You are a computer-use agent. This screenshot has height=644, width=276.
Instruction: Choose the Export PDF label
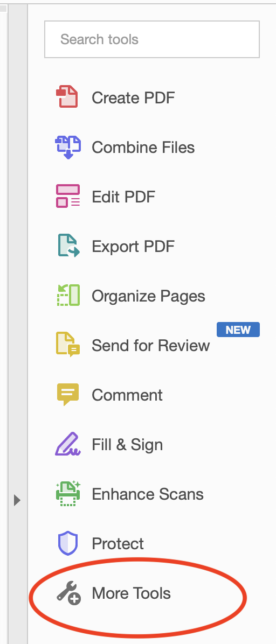click(133, 246)
